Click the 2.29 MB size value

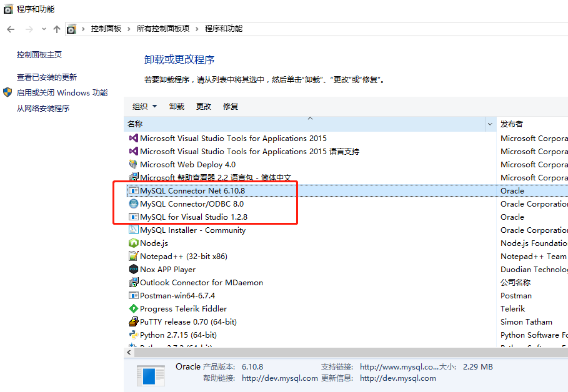(478, 366)
